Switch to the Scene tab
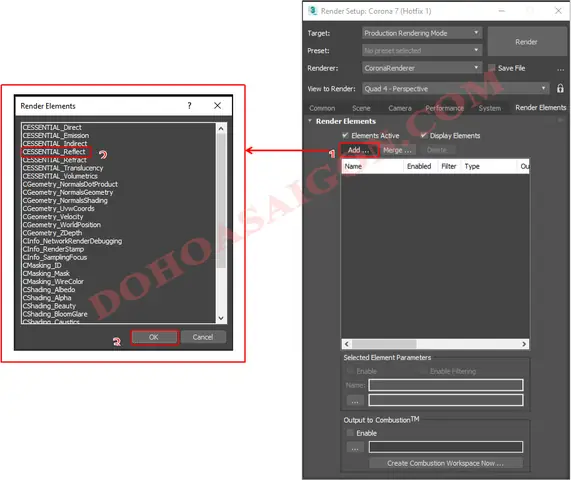Viewport: 571px width, 480px height. [361, 108]
